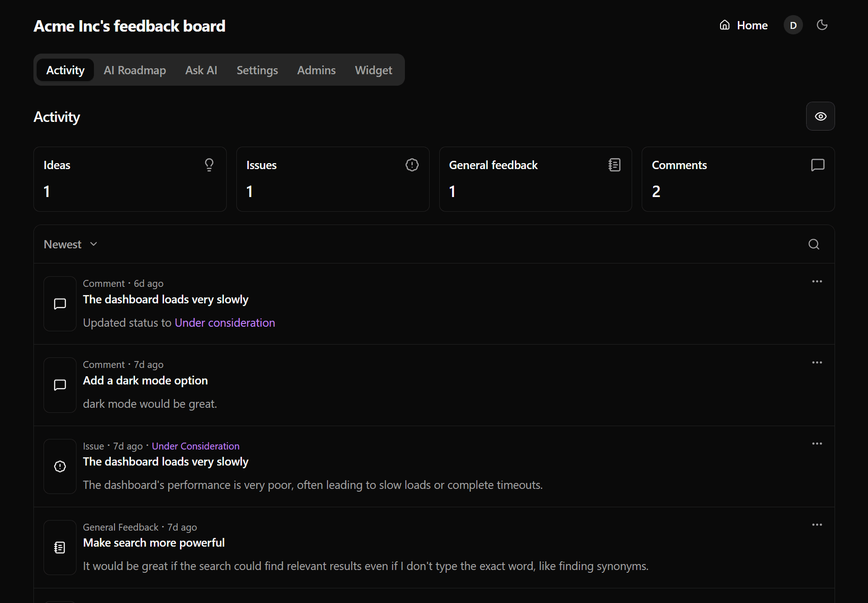Click the issue icon beside 'The dashboard loads very slowly'

pos(60,466)
